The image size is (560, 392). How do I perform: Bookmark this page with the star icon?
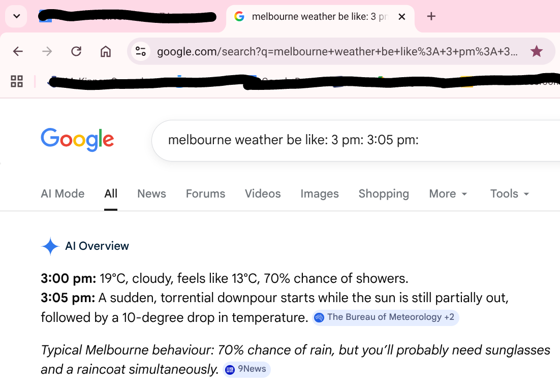coord(537,51)
